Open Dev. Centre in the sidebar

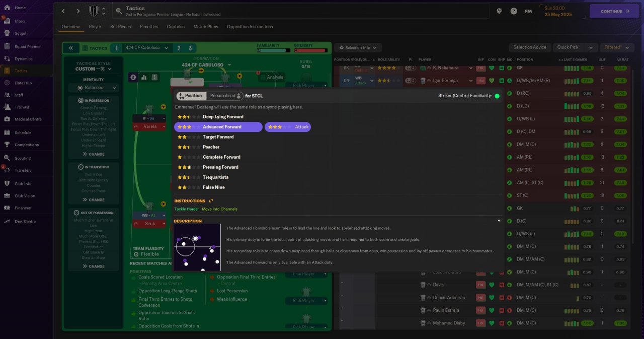tap(25, 221)
